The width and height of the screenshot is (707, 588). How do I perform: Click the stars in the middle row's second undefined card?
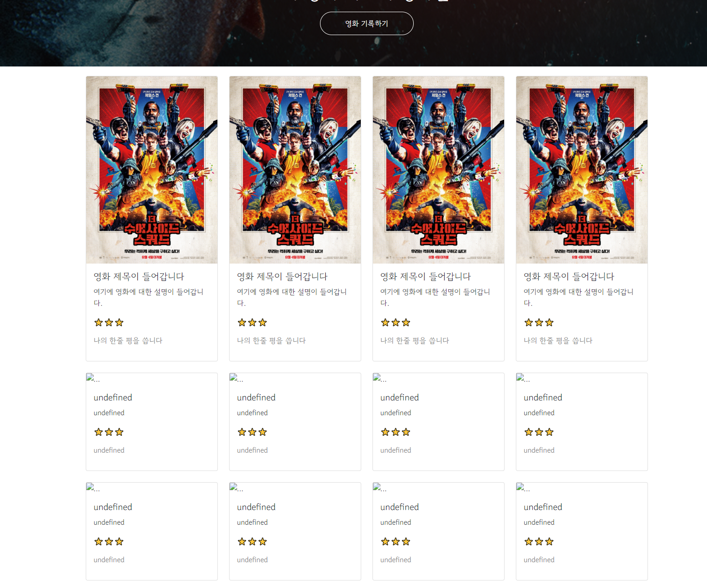[252, 432]
